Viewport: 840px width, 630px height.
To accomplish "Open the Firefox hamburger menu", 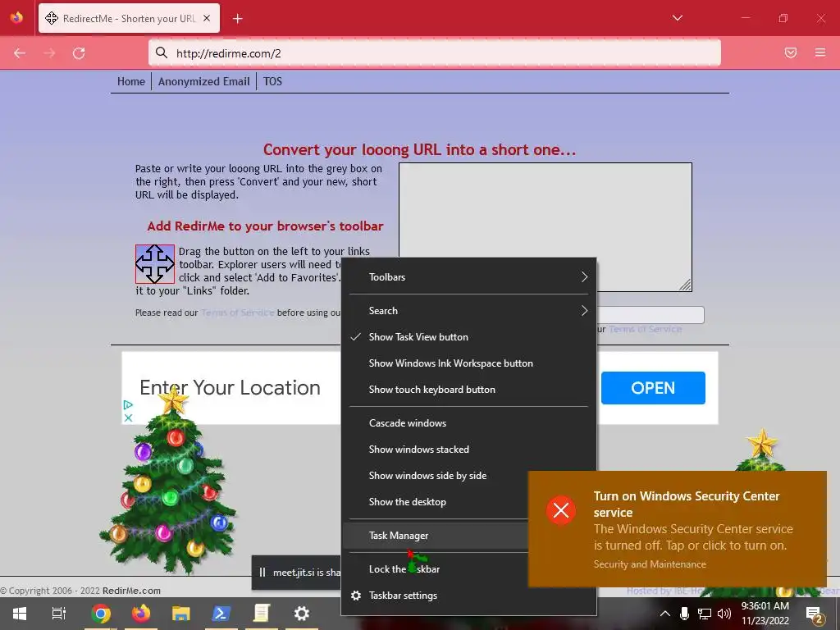I will tap(820, 52).
